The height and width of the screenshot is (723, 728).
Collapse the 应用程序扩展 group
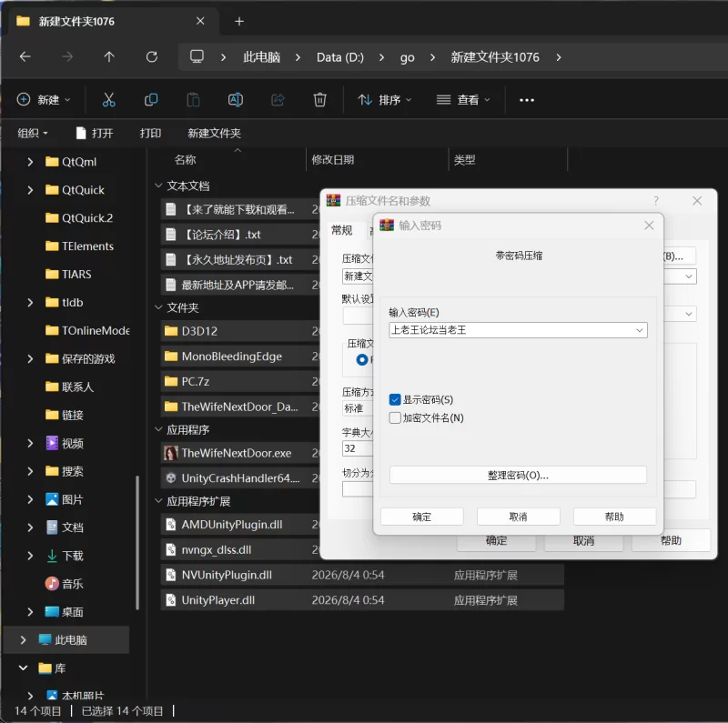click(x=158, y=501)
